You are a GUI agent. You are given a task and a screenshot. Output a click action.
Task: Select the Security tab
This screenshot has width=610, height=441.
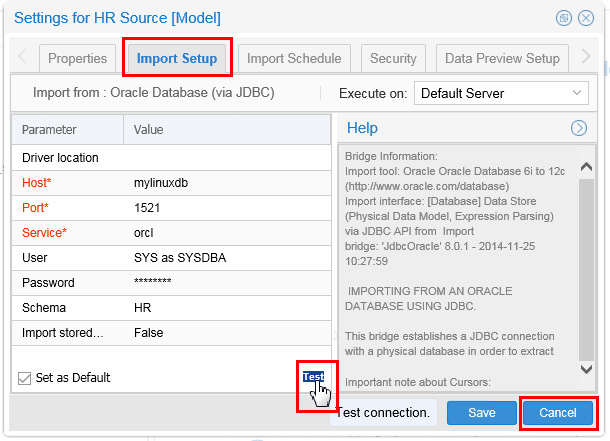click(392, 58)
